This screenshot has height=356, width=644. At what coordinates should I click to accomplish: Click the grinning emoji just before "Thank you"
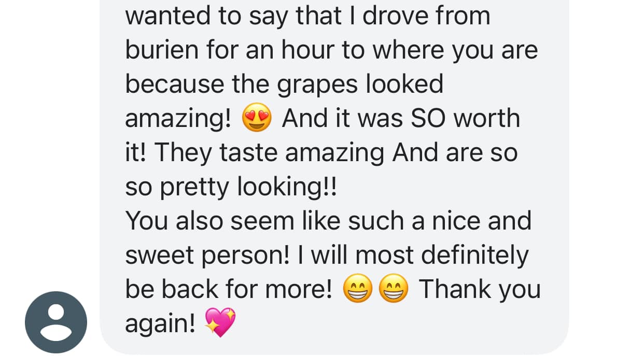click(x=394, y=289)
